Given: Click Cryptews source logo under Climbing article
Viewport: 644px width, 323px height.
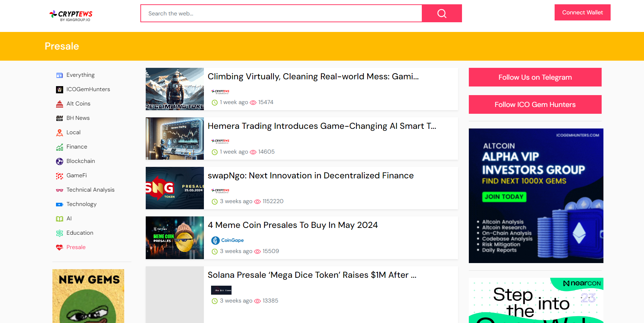Looking at the screenshot, I should coord(220,92).
